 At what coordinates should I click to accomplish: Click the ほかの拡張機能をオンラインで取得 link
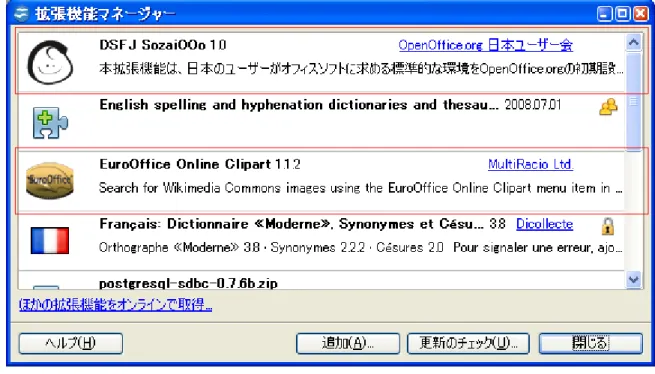115,304
